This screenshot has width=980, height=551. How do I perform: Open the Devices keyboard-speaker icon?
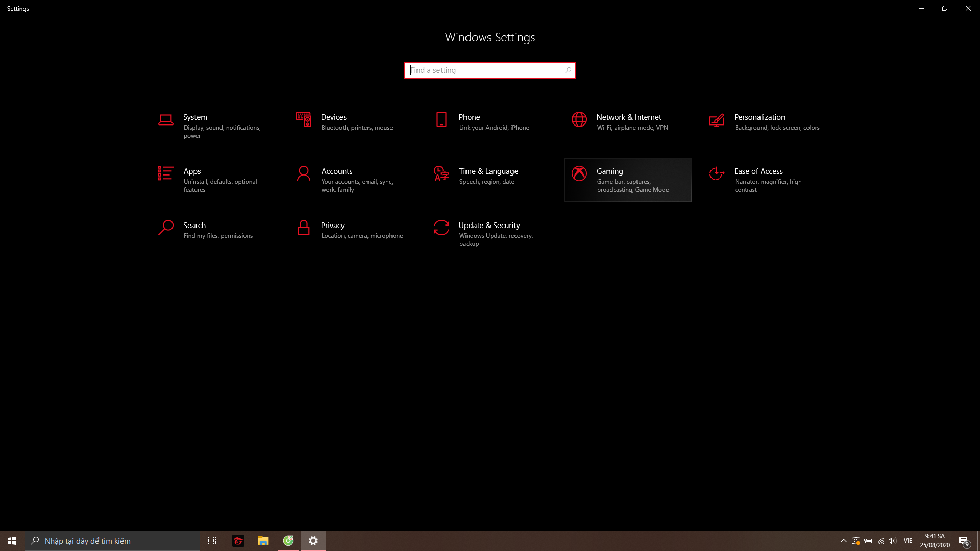[x=304, y=119]
